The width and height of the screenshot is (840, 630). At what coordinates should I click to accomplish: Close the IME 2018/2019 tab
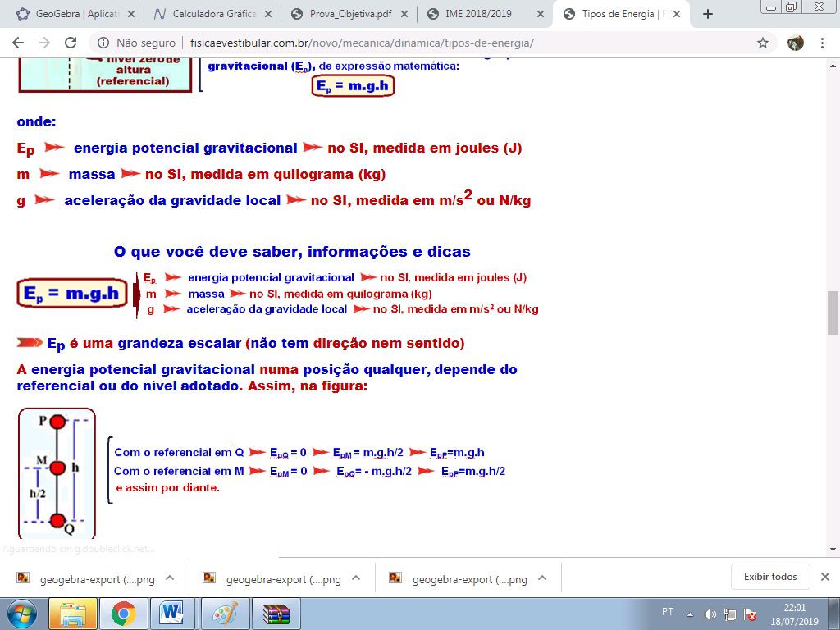[541, 14]
